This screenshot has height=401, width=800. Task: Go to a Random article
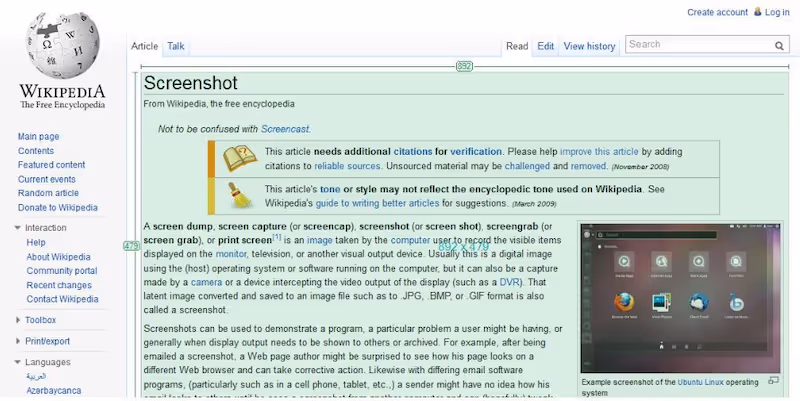point(48,193)
